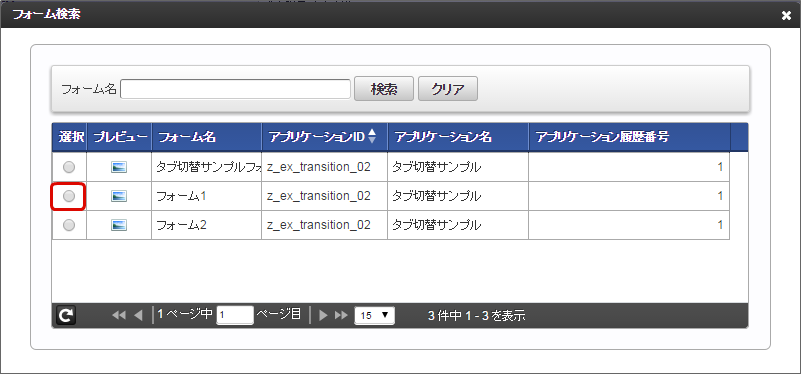This screenshot has width=801, height=374.
Task: Click the タブ切替サンプルフォーム form name cell
Action: (x=206, y=167)
